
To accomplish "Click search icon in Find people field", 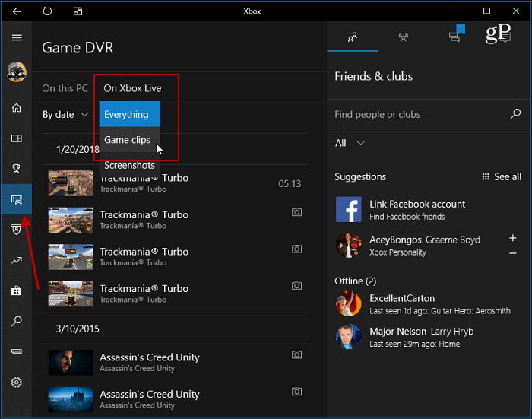I will click(x=515, y=114).
